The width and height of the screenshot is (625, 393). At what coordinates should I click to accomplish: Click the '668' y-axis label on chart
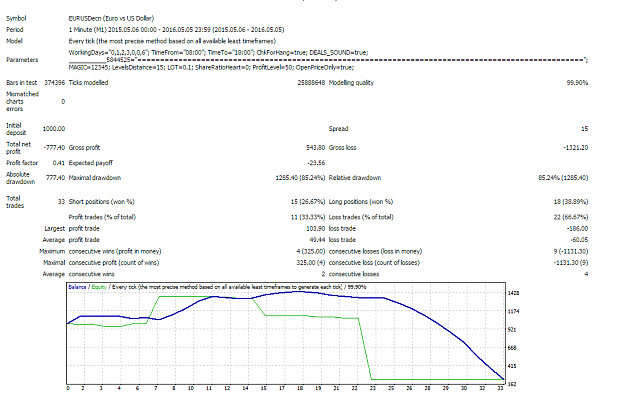[x=512, y=348]
